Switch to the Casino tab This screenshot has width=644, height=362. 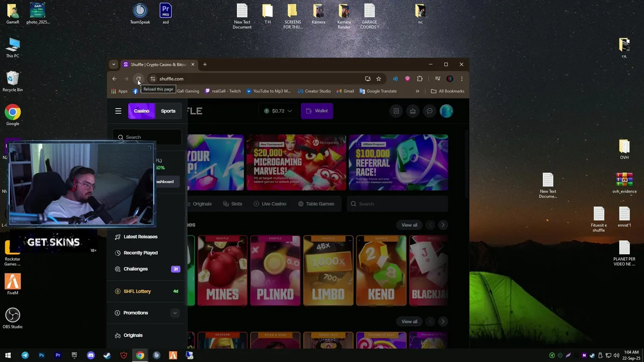coord(141,111)
